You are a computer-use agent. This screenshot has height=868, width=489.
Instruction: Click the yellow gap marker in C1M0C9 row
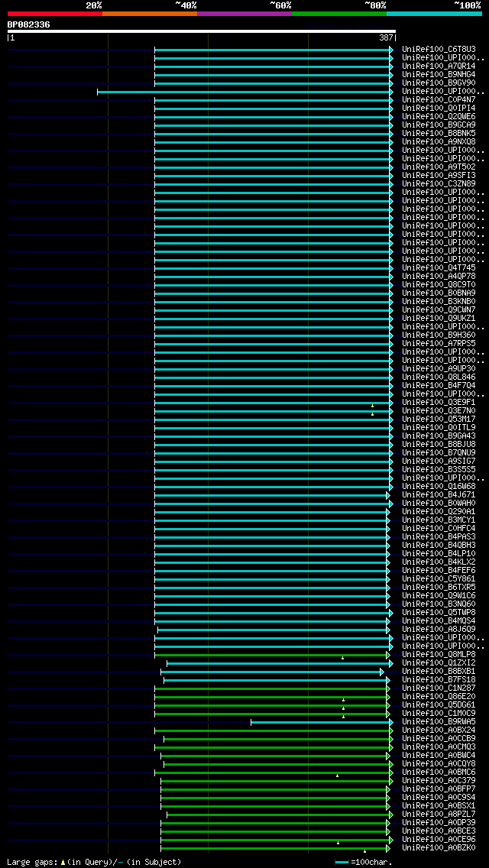[343, 717]
